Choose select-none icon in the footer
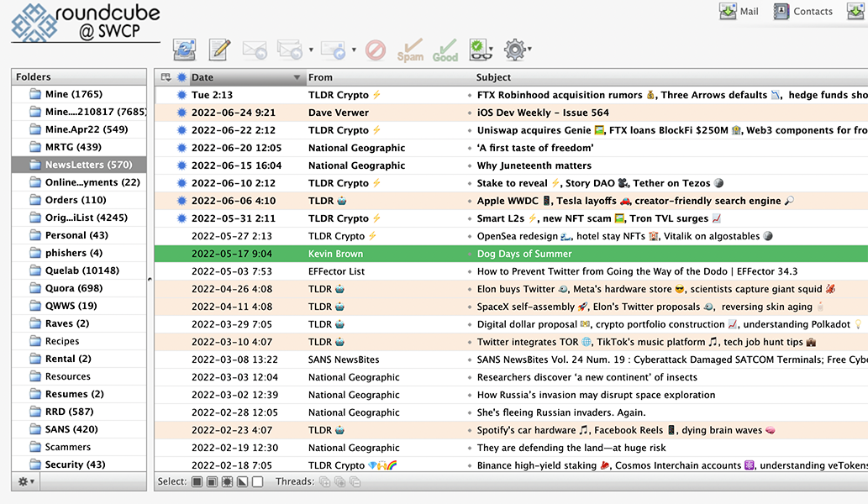868x504 pixels. coord(258,482)
